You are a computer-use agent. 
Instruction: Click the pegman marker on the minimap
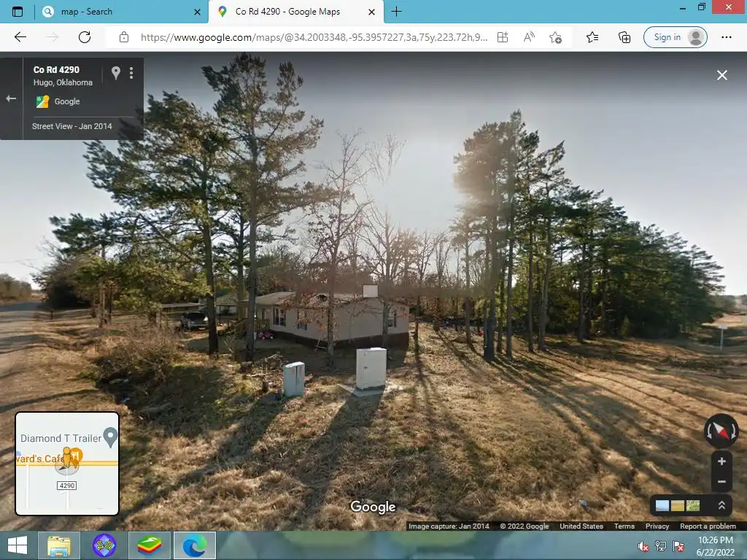point(67,458)
